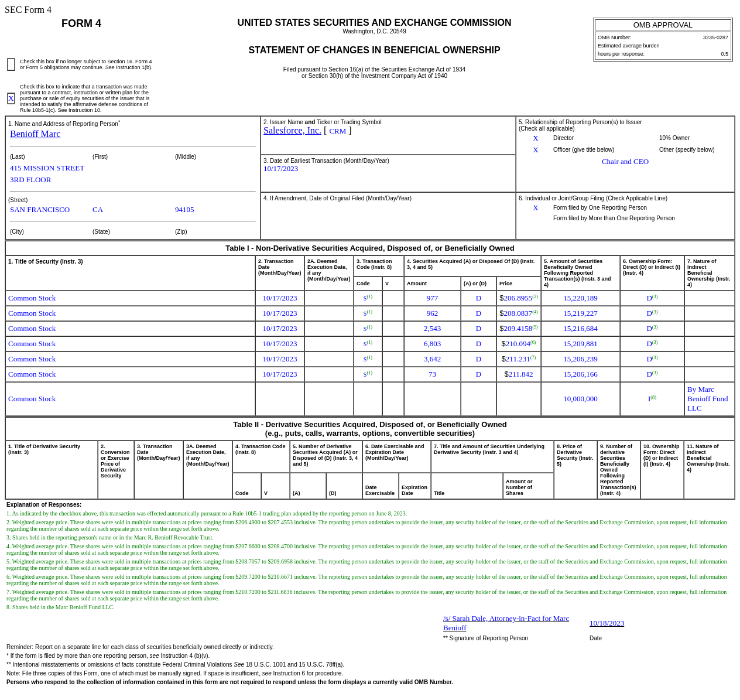Screen dimensions: 740x700
Task: Click the owned shares value 15,209,881
Action: pyautogui.click(x=580, y=344)
